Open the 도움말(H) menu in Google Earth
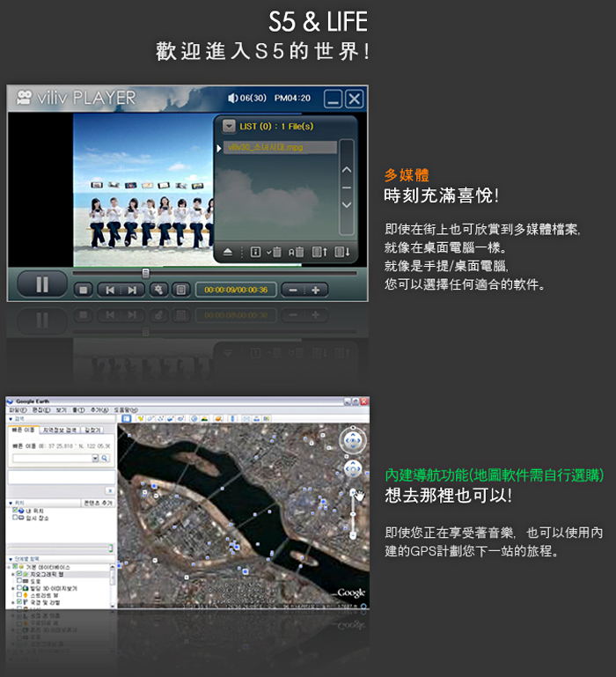 pyautogui.click(x=126, y=409)
